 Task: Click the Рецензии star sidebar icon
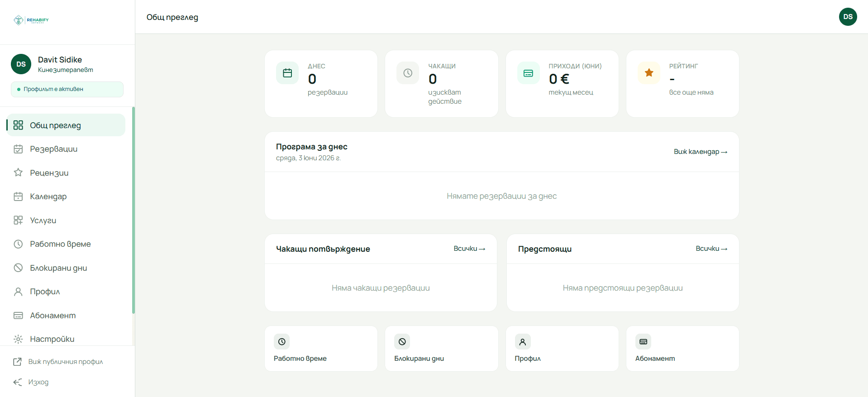(x=18, y=172)
